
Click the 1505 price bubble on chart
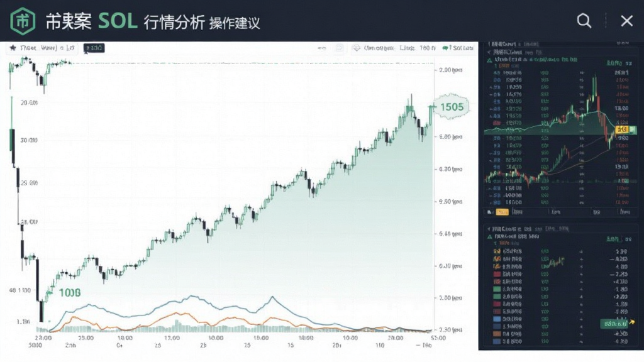452,107
